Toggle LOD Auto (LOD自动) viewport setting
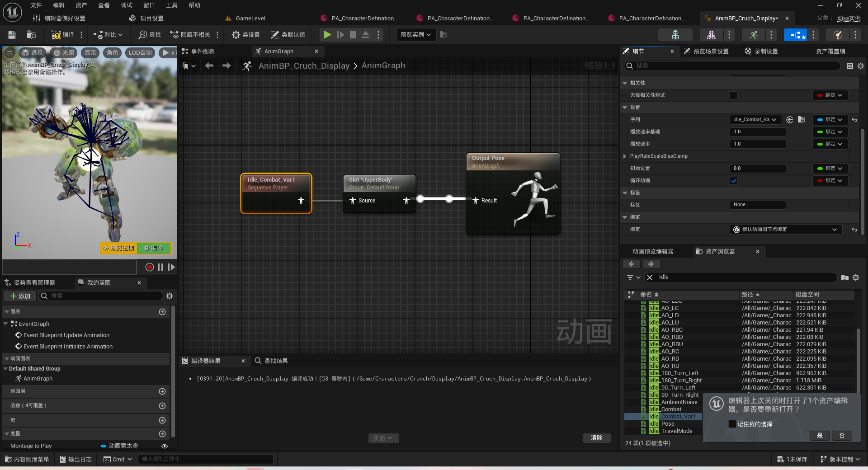This screenshot has height=470, width=868. [x=140, y=53]
